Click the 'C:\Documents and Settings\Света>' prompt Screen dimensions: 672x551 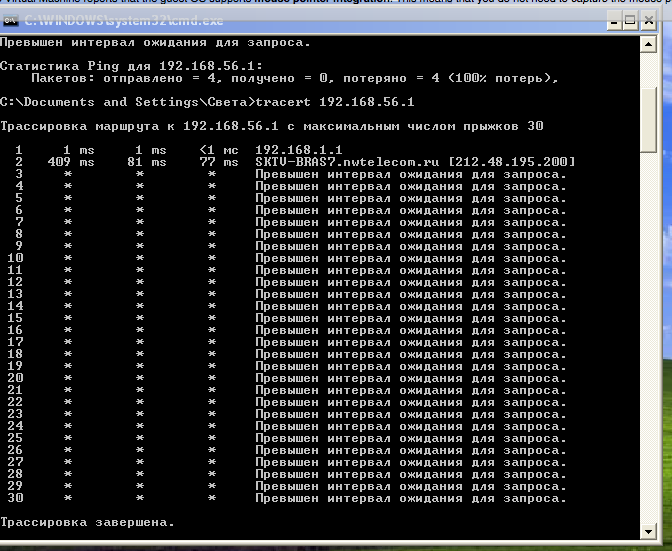tap(128, 102)
